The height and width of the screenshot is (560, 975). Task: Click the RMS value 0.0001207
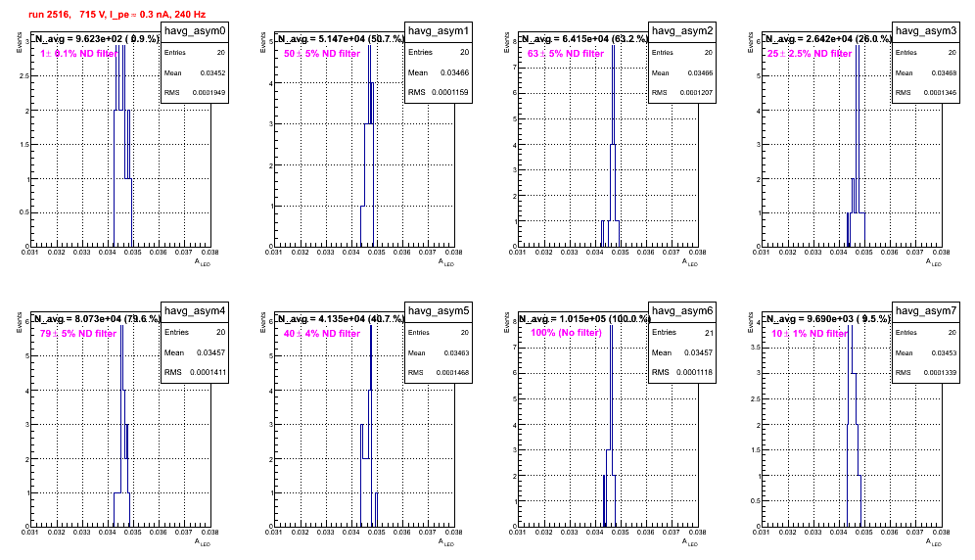pos(695,93)
